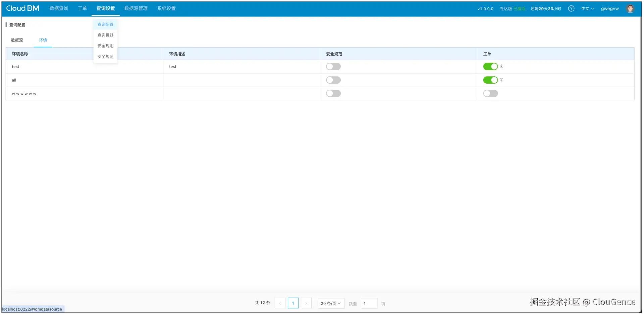Click the user avatar picture
Viewport: 644px width, 315px height.
pyautogui.click(x=630, y=9)
